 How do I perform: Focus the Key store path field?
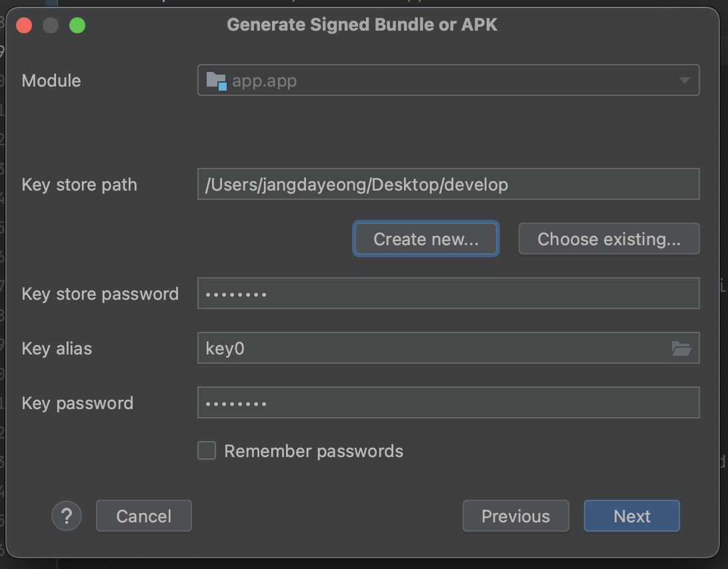(x=448, y=185)
